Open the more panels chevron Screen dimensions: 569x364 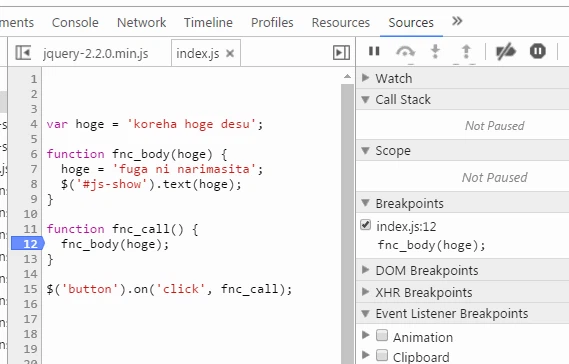[457, 21]
